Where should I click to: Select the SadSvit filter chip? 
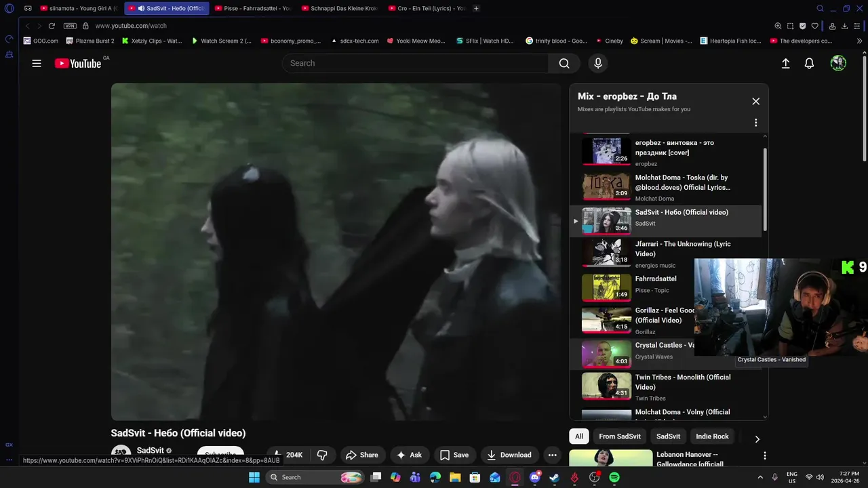tap(668, 436)
